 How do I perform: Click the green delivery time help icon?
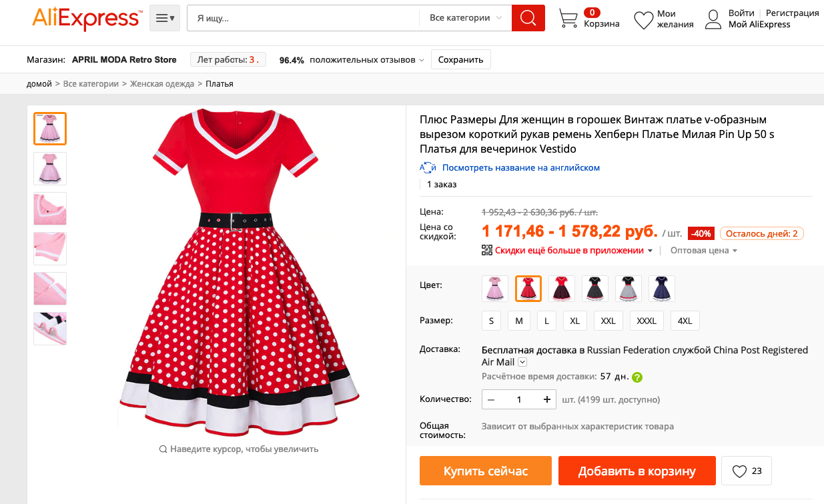coord(637,377)
